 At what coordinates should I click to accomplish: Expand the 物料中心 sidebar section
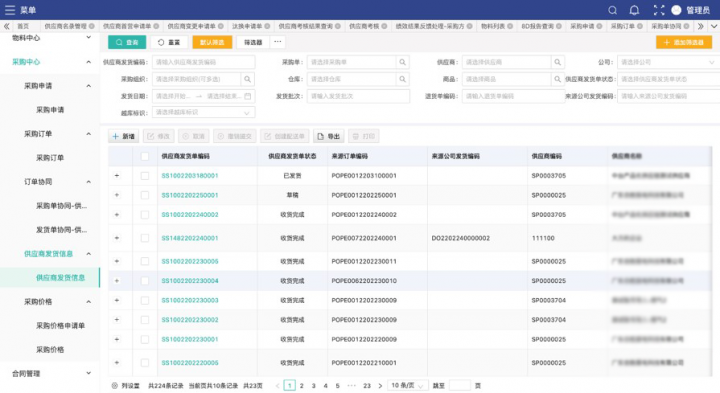88,38
